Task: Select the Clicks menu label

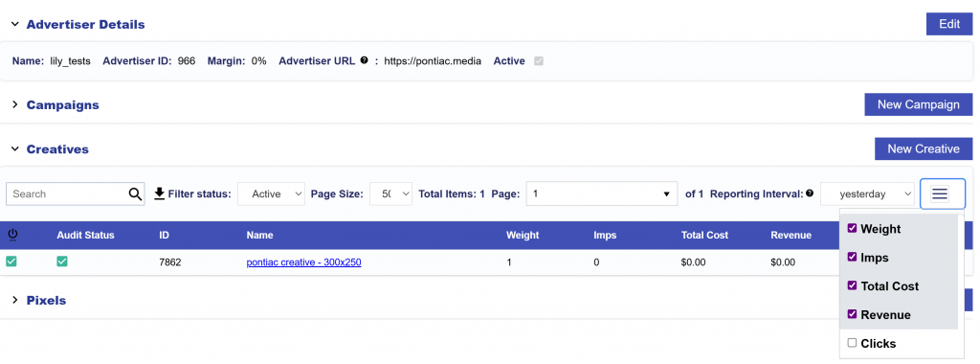Action: (x=879, y=343)
